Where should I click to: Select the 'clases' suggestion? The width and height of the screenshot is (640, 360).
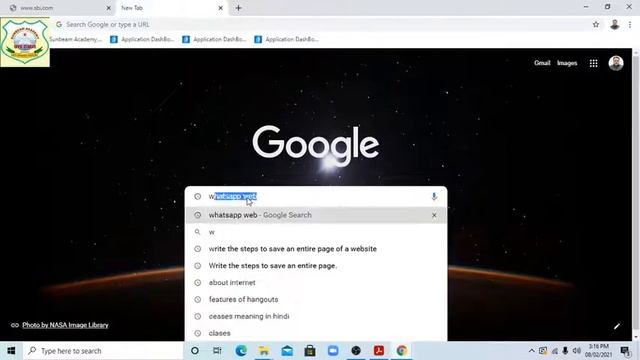(316, 333)
